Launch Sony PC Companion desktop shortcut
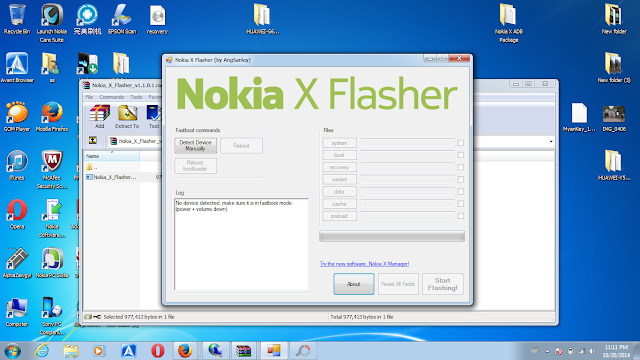Screen dimensions: 640x360 [52, 316]
